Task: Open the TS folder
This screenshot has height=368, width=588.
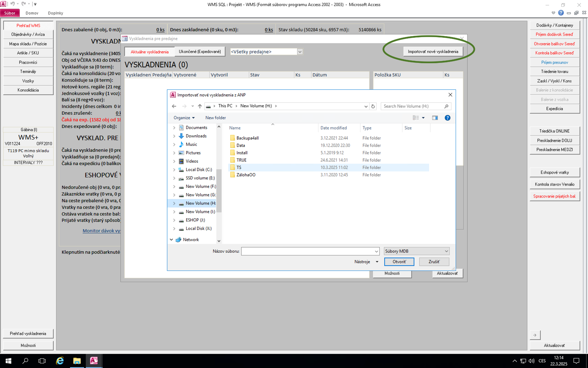Action: point(239,167)
